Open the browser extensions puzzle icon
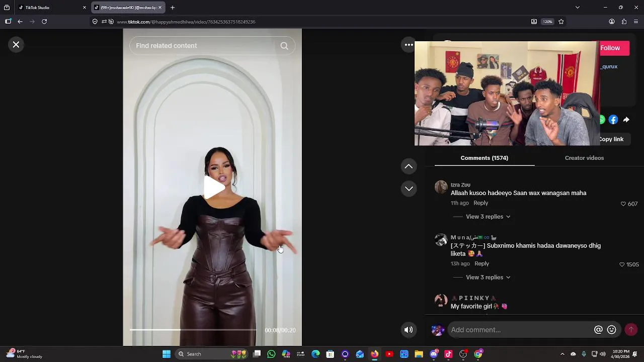The width and height of the screenshot is (644, 362). [624, 22]
